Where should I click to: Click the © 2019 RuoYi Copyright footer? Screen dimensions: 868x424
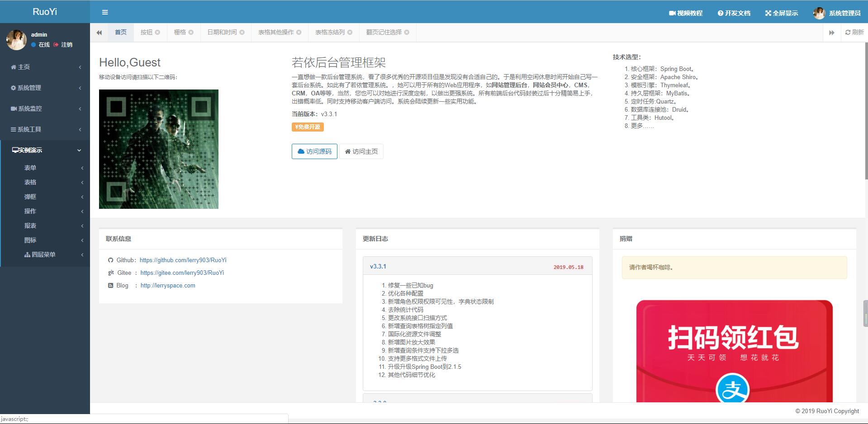click(x=827, y=411)
